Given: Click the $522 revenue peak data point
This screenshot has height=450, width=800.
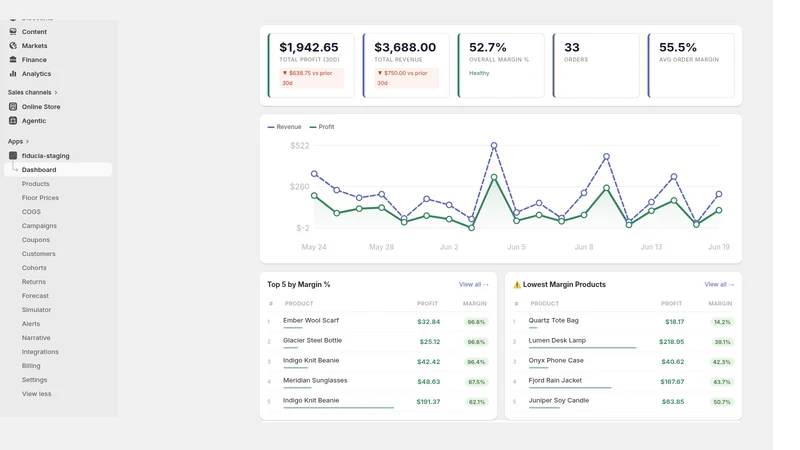Looking at the screenshot, I should (494, 146).
